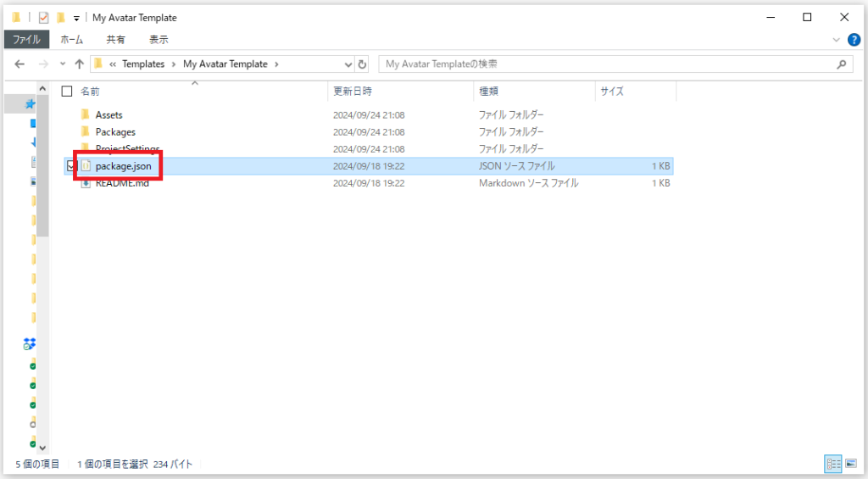Select the Packages folder

pyautogui.click(x=115, y=132)
